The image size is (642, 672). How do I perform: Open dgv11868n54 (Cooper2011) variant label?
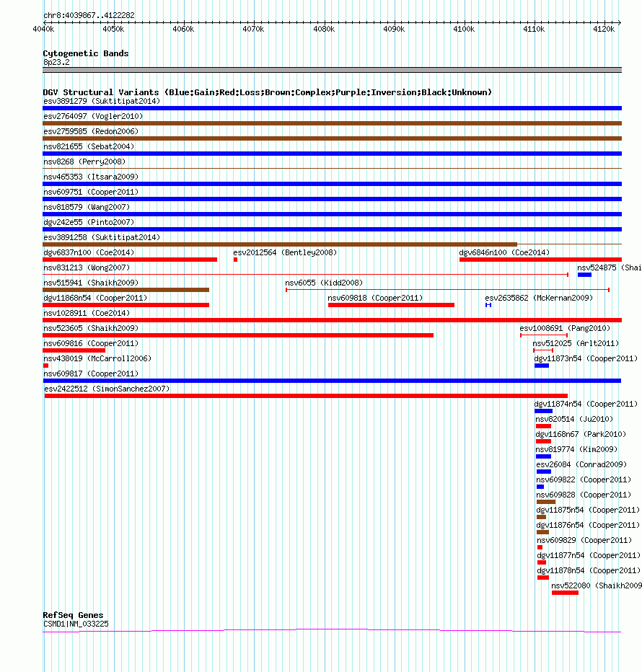95,298
